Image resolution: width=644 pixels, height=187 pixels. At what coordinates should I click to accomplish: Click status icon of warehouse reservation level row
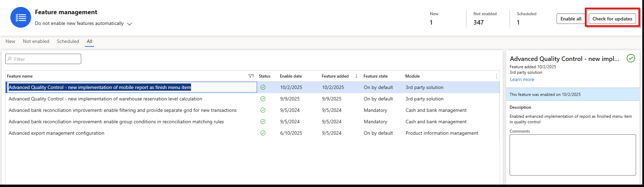click(263, 99)
